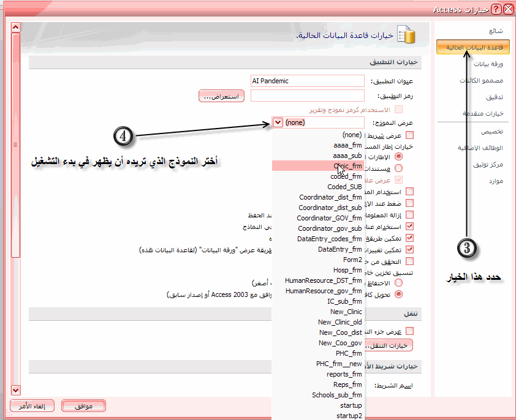Click the Browse button (استعراض)
This screenshot has width=516, height=420.
coord(221,96)
